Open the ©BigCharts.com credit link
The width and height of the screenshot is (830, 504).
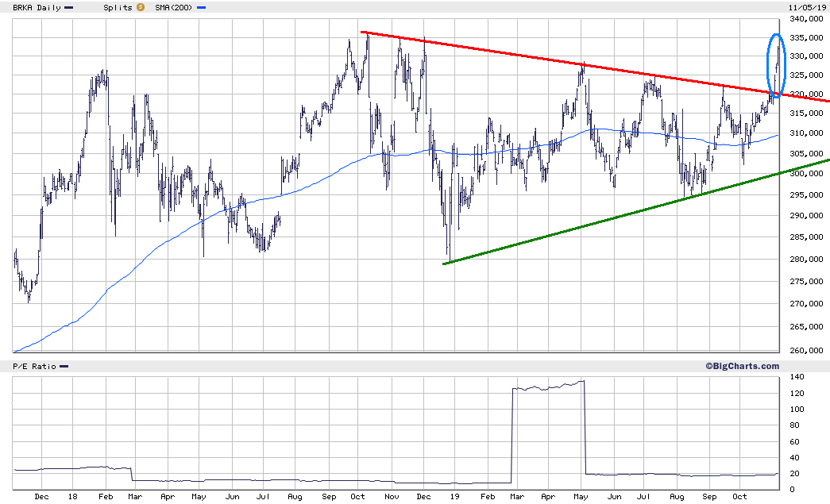click(x=742, y=366)
